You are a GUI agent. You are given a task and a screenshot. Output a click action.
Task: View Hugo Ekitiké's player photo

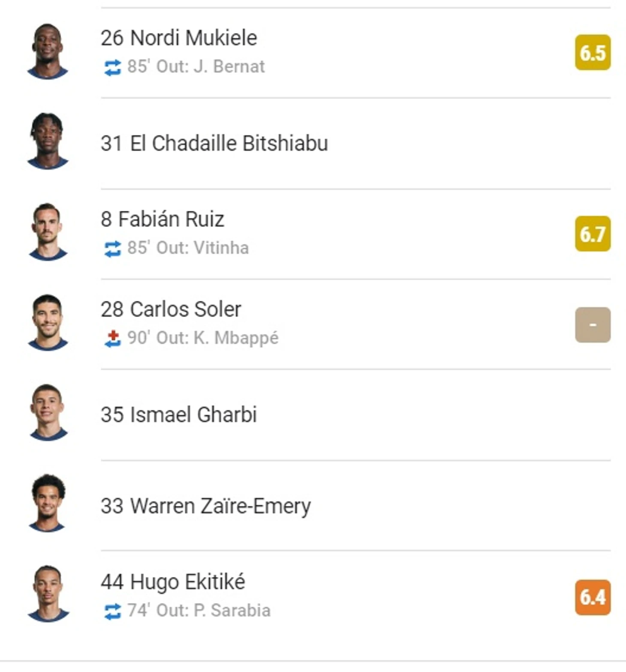48,594
